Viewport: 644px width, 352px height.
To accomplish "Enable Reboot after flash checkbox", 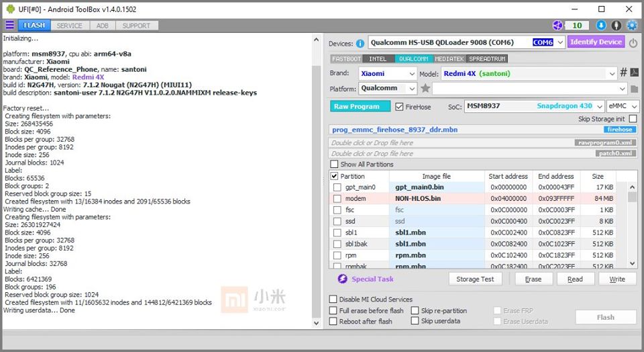I will click(333, 321).
